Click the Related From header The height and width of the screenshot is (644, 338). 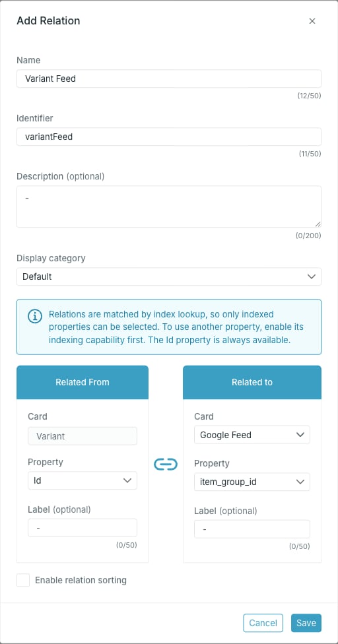coord(82,382)
